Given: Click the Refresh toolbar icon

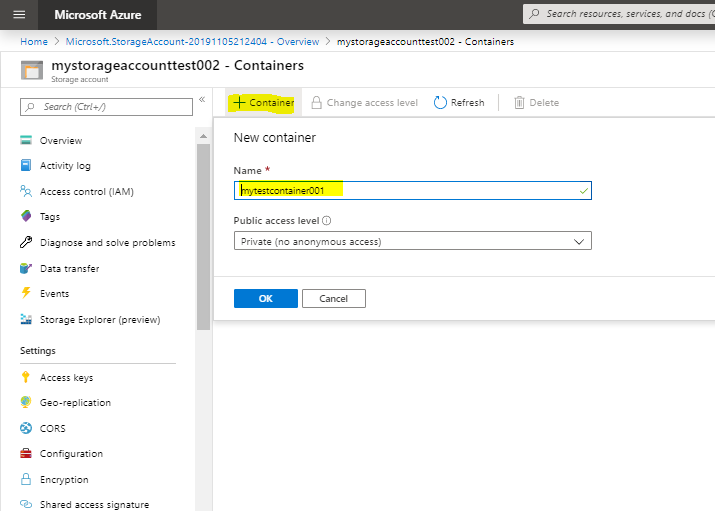Looking at the screenshot, I should 440,103.
